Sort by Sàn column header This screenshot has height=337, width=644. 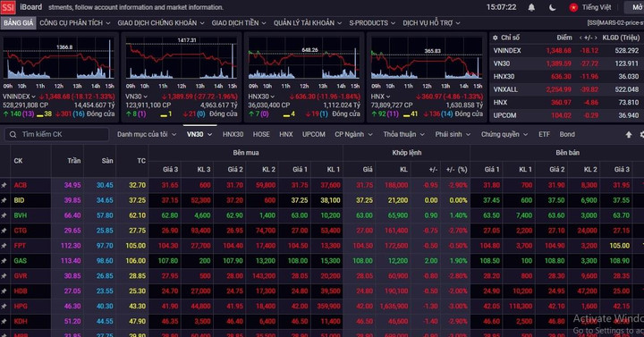click(x=107, y=161)
